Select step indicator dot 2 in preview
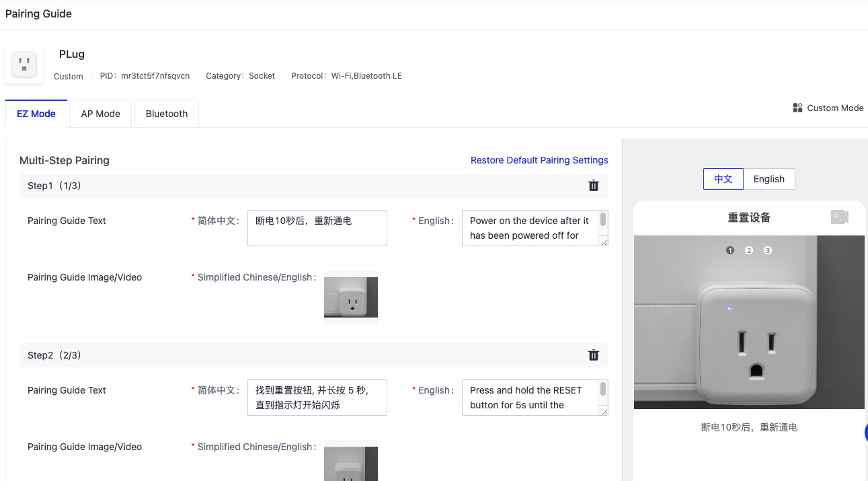 click(750, 250)
